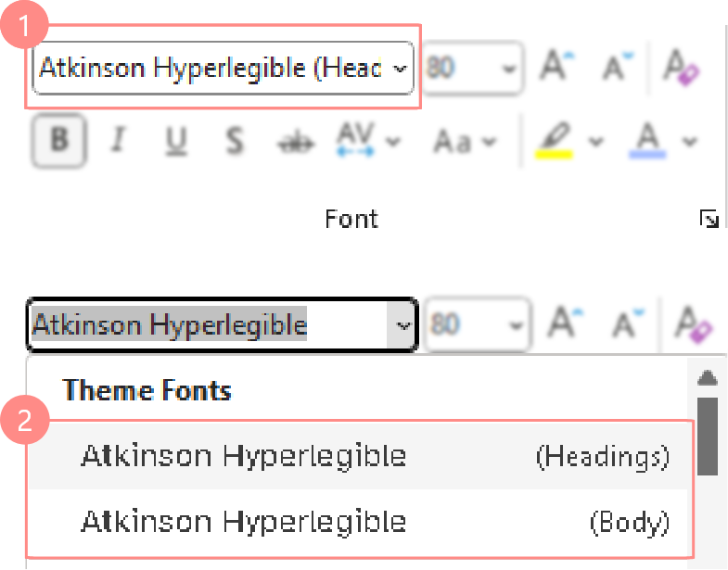Viewport: 728px width, 570px height.
Task: Open the Font dialog launcher
Action: click(709, 219)
